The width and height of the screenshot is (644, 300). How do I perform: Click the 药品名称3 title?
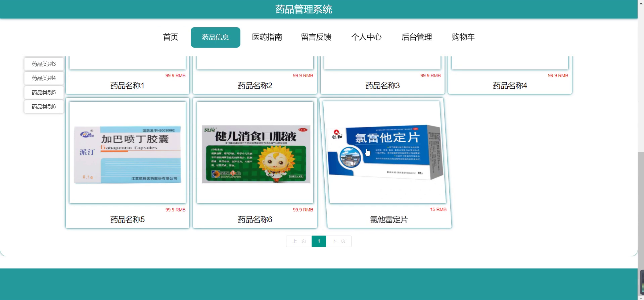coord(382,86)
